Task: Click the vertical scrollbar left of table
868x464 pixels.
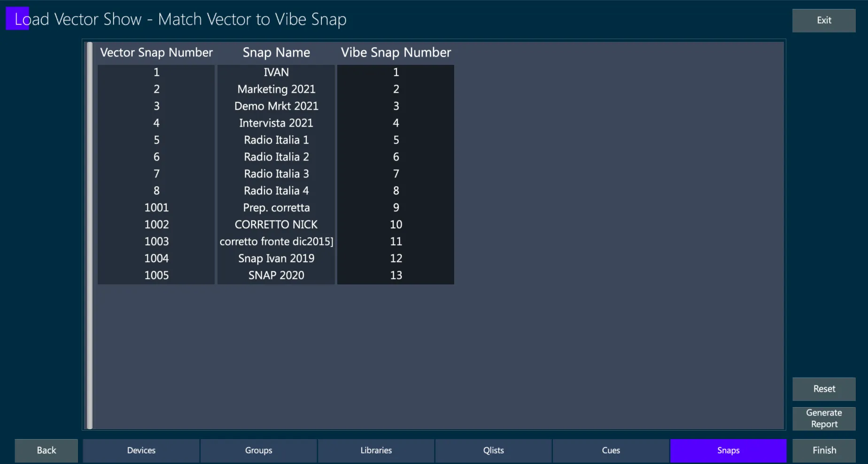Action: pyautogui.click(x=90, y=236)
